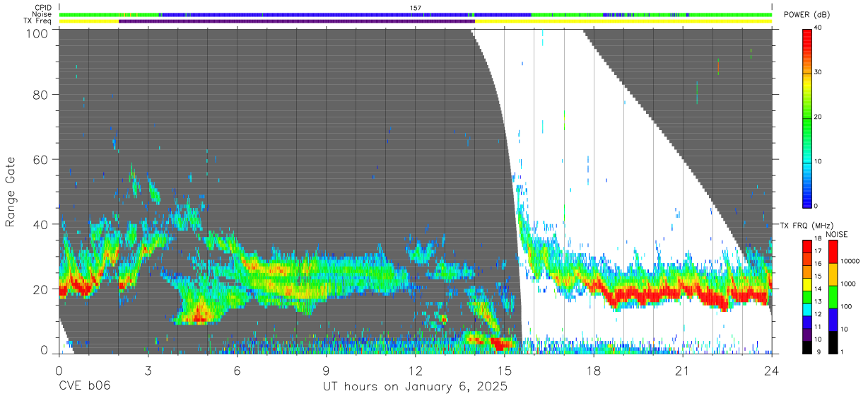The height and width of the screenshot is (401, 868).
Task: Click the 10000 tick on NOISE legend
Action: click(x=850, y=262)
